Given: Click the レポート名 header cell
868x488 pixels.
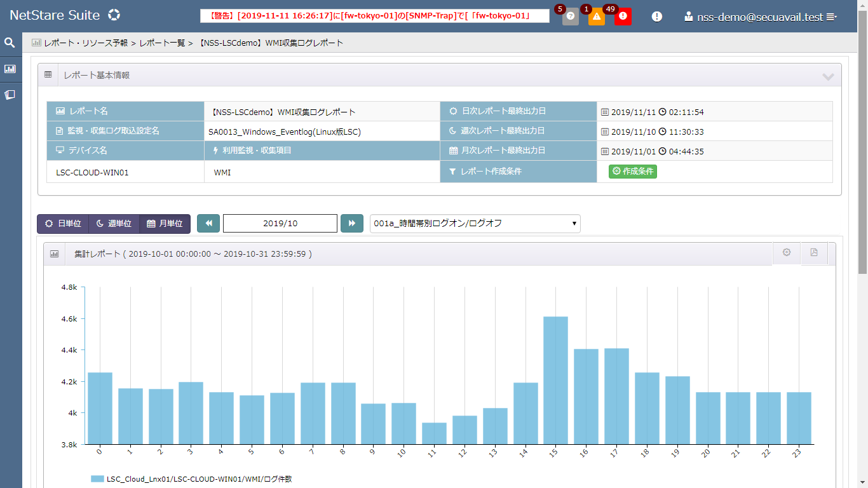Looking at the screenshot, I should (125, 111).
